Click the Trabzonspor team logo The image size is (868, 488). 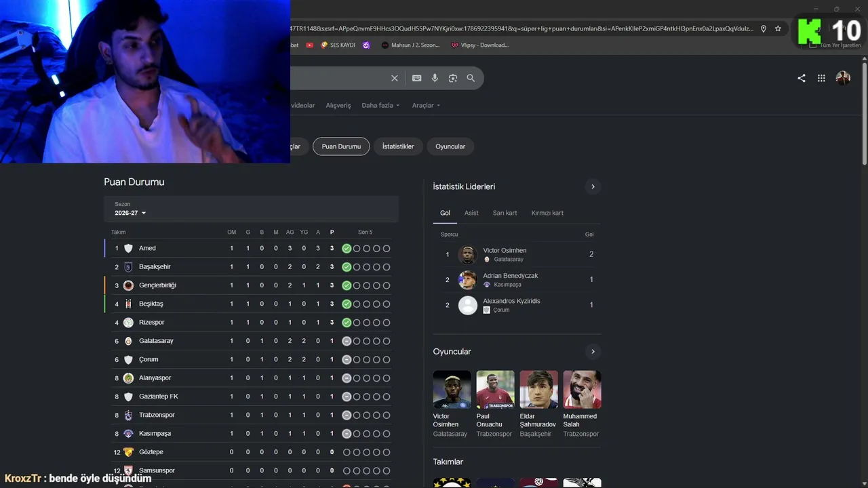pos(128,415)
